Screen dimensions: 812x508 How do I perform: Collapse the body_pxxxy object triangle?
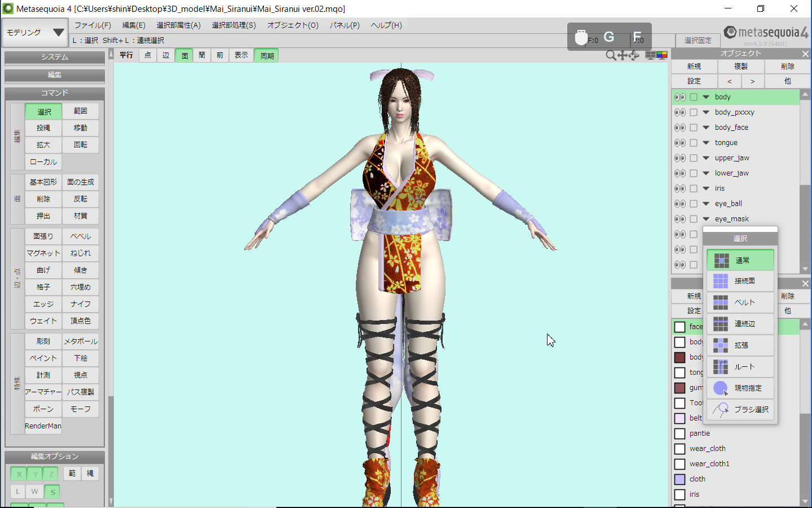click(x=706, y=112)
